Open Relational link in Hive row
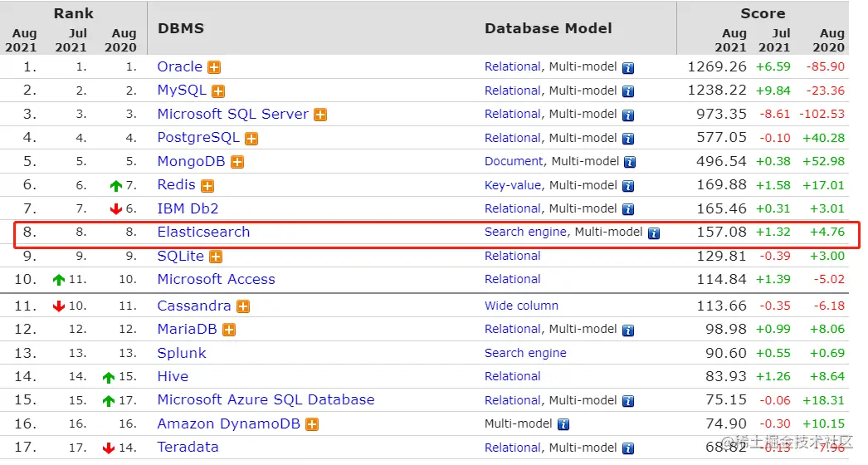The height and width of the screenshot is (465, 868). [x=513, y=376]
